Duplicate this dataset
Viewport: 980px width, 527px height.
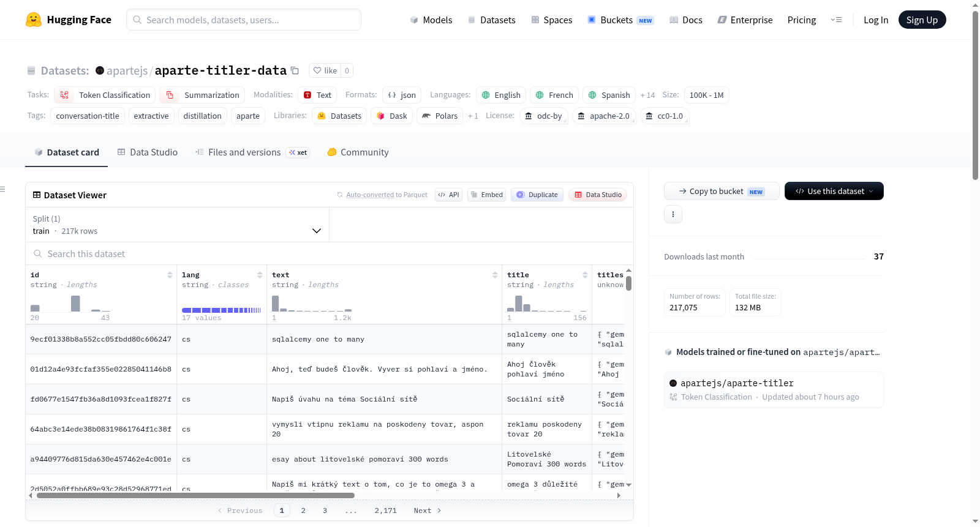coord(537,195)
